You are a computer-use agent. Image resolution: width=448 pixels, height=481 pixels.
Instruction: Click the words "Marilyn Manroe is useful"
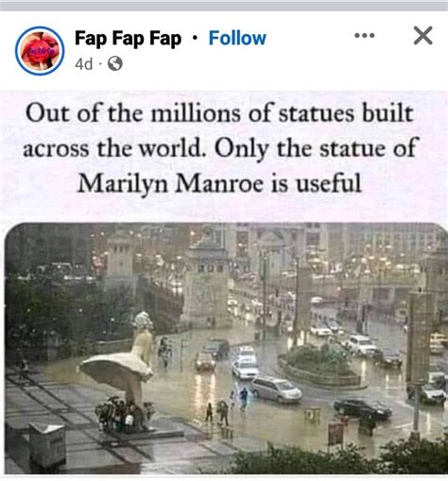[219, 183]
